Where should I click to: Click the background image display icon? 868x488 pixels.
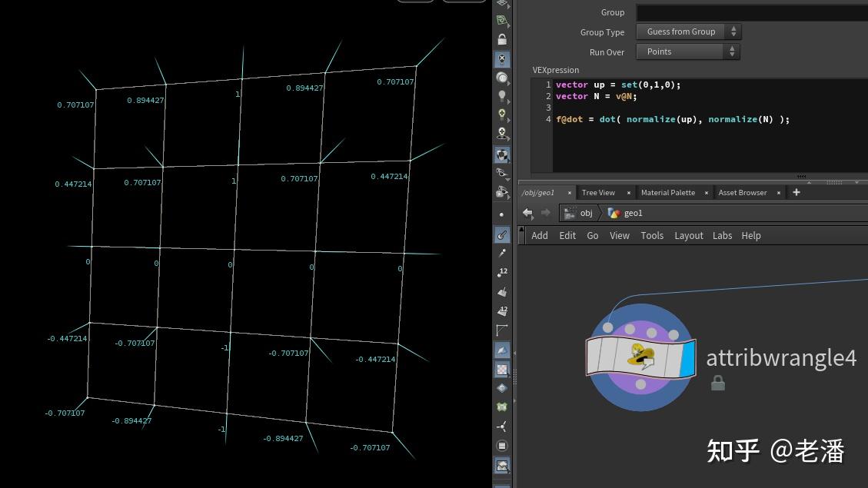(502, 466)
